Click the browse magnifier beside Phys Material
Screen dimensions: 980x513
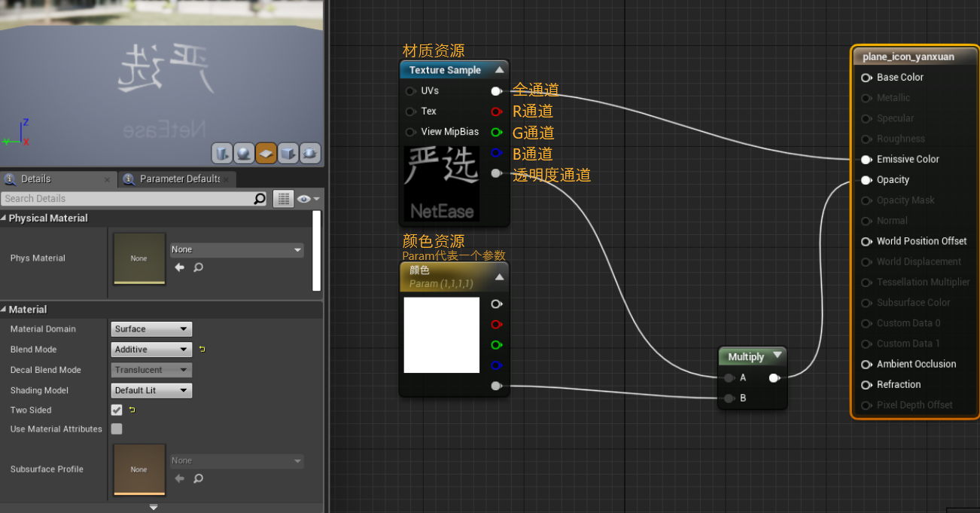(198, 267)
